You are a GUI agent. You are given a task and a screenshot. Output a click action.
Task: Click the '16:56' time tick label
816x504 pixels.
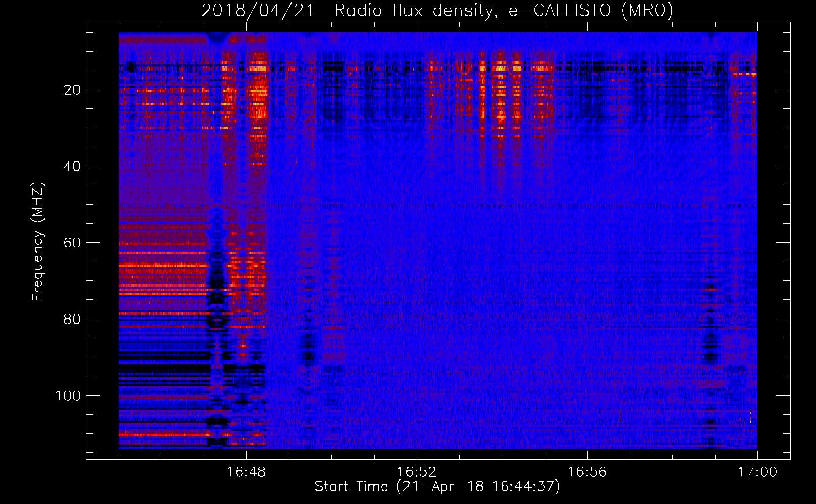point(587,472)
